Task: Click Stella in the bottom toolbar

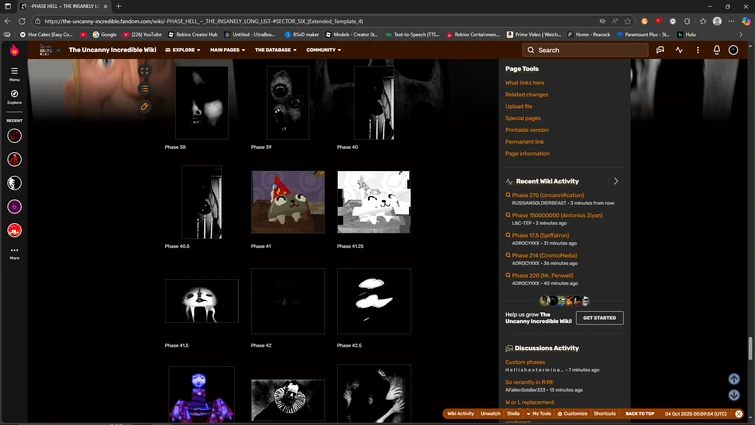Action: point(513,414)
